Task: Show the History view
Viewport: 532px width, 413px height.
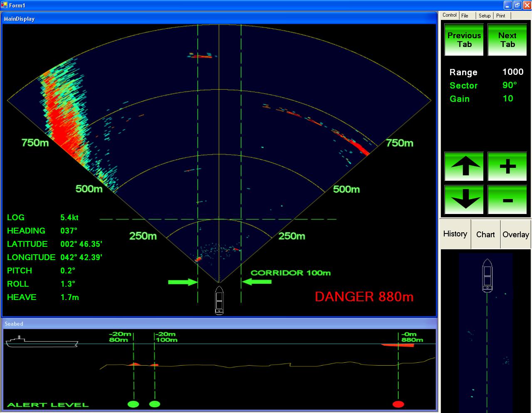Action: [455, 234]
